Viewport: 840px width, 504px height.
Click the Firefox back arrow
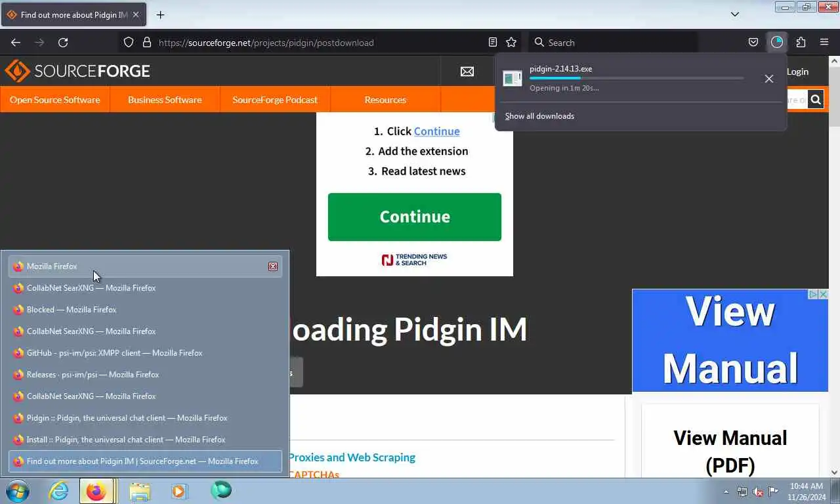coord(16,43)
